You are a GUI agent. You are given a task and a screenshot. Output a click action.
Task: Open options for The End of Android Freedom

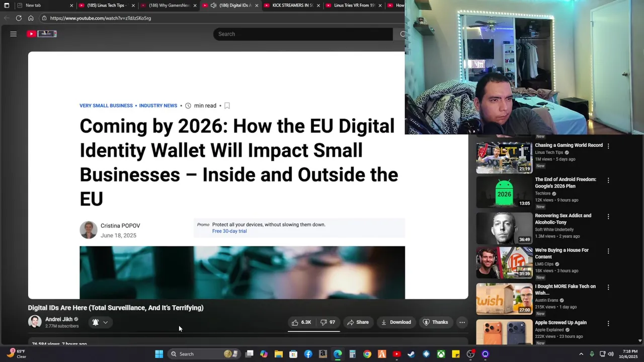click(608, 180)
